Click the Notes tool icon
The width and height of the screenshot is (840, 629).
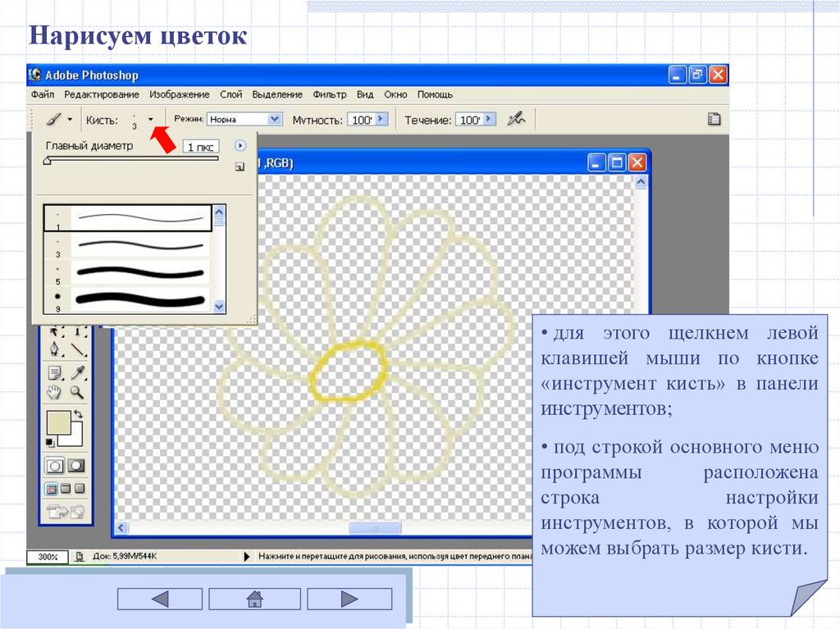coord(55,371)
